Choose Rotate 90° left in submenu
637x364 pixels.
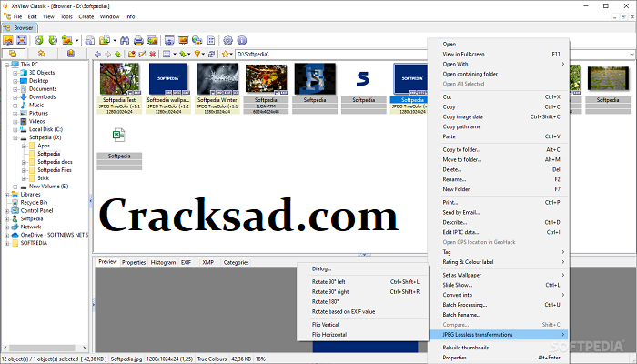tap(365, 281)
